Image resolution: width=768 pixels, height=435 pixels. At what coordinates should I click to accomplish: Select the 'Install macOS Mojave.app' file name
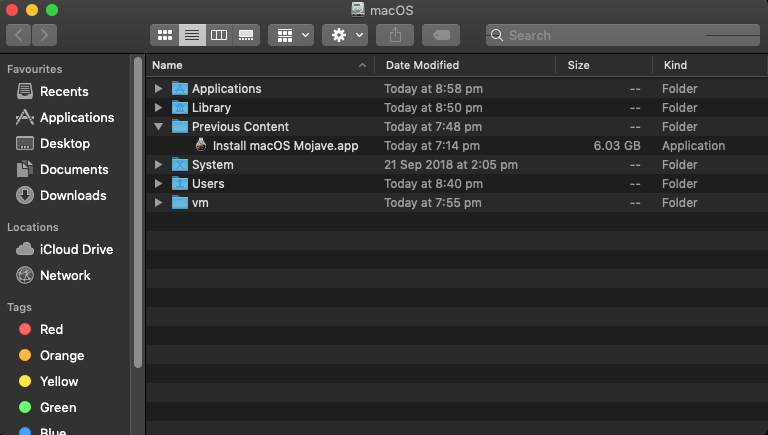286,146
